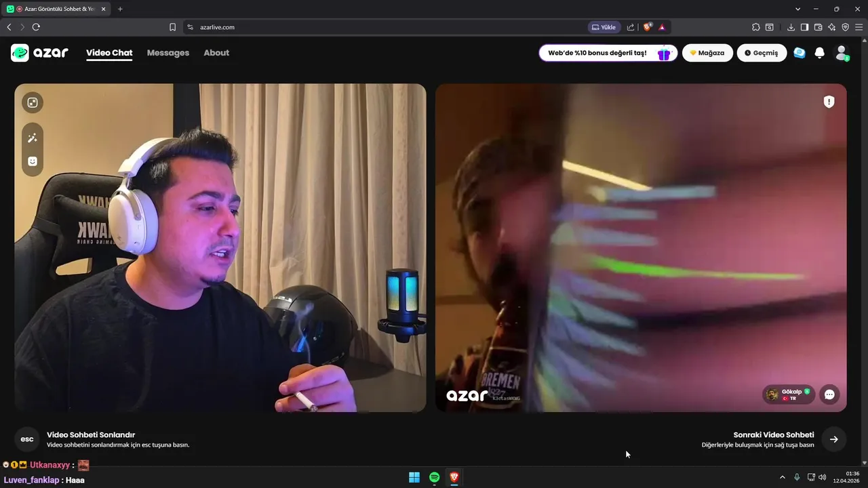Open Brave VPN shield icon
This screenshot has height=488, width=868.
846,27
